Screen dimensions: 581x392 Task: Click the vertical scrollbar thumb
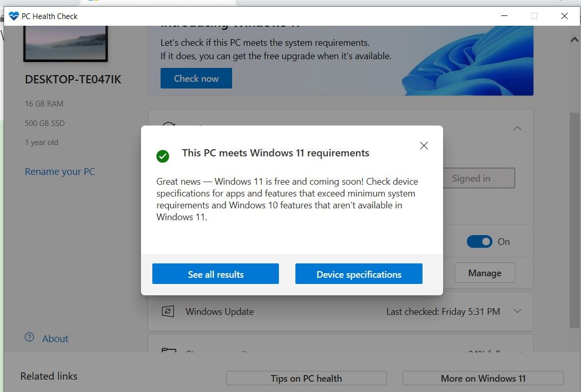click(x=575, y=220)
